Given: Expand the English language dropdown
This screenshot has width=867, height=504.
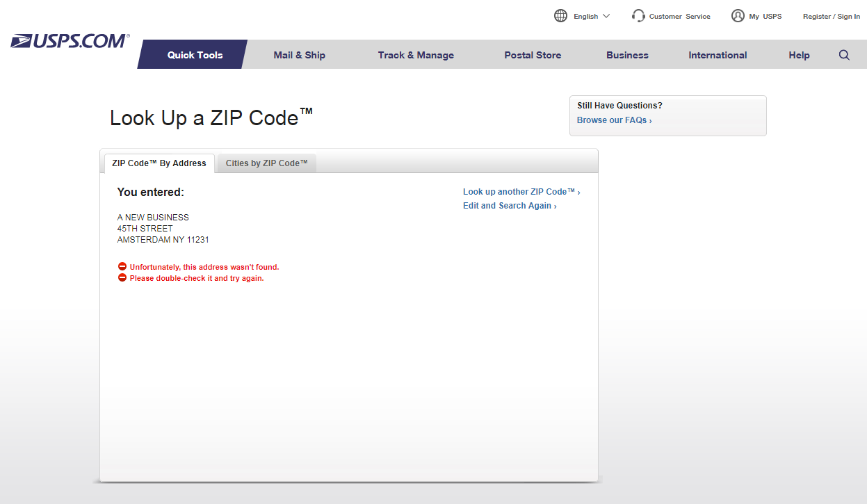Looking at the screenshot, I should (592, 16).
